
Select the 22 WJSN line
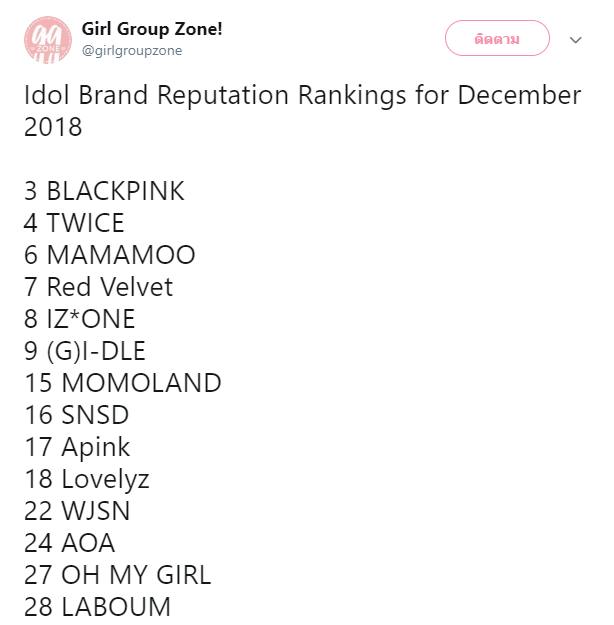(x=77, y=511)
